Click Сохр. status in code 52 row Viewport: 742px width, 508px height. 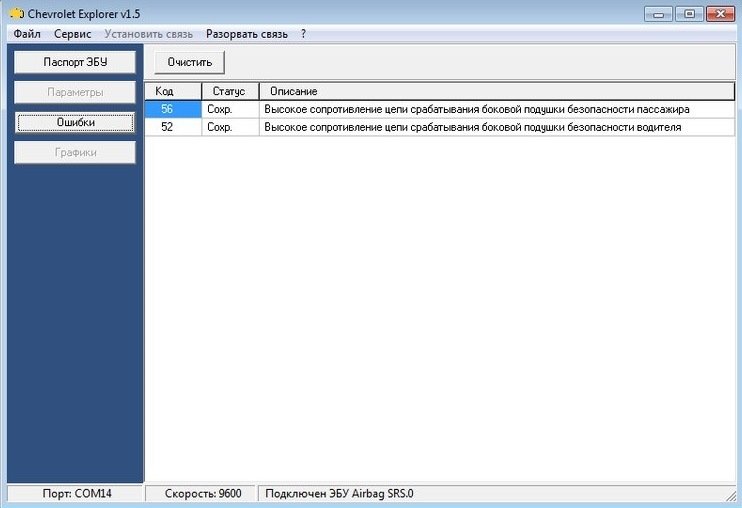pyautogui.click(x=230, y=127)
